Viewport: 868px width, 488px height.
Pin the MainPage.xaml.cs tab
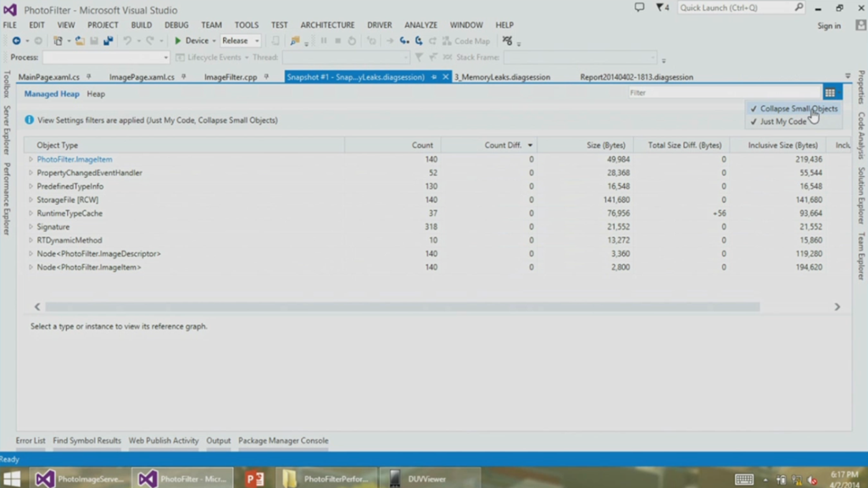tap(88, 77)
